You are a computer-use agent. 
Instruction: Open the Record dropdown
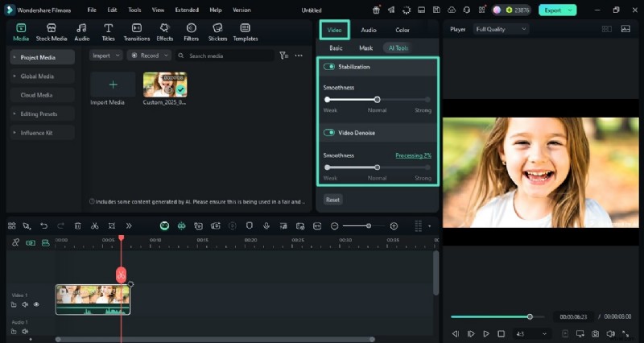coord(149,56)
